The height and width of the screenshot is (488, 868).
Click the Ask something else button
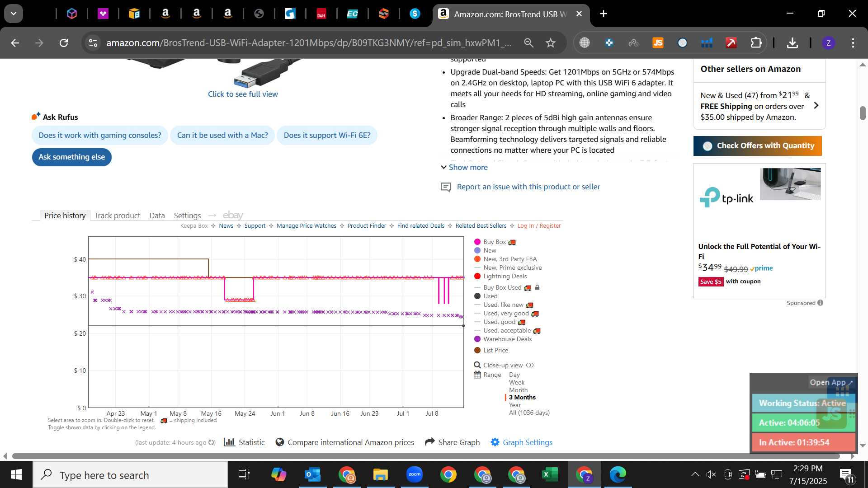tap(71, 157)
